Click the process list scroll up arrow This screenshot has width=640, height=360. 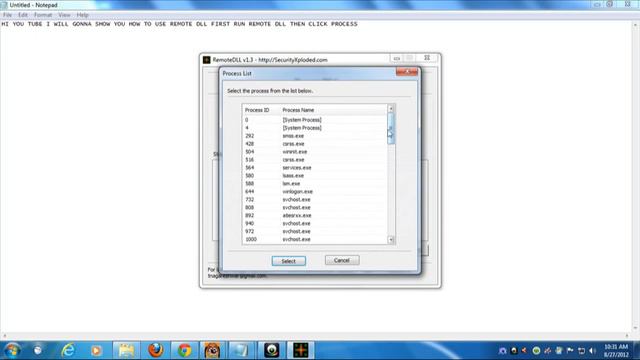tap(391, 109)
